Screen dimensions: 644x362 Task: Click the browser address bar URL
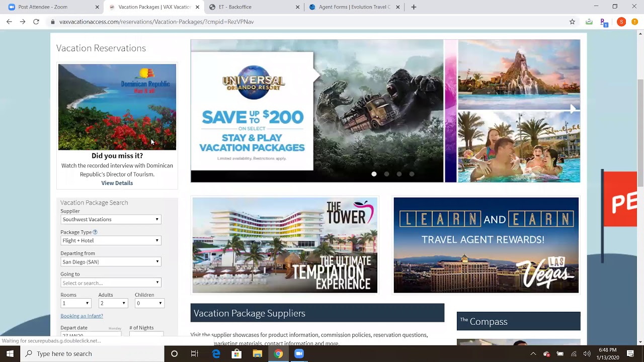pos(156,22)
